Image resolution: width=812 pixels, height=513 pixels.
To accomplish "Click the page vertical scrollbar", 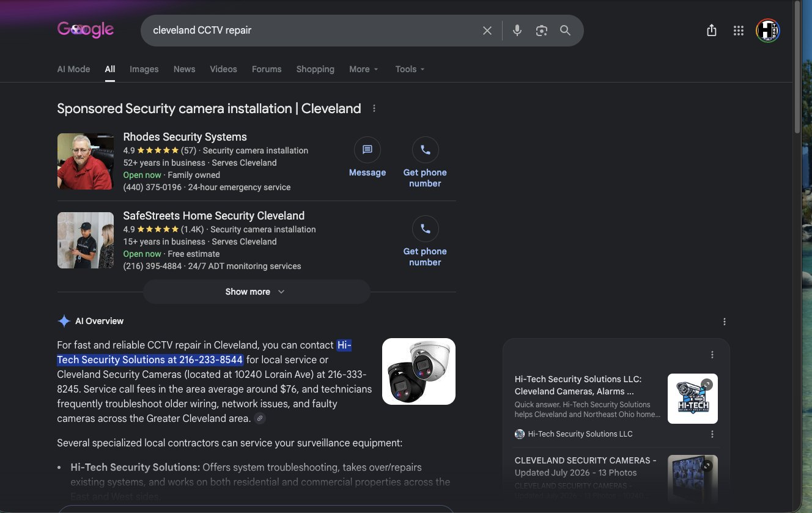I will [x=797, y=67].
